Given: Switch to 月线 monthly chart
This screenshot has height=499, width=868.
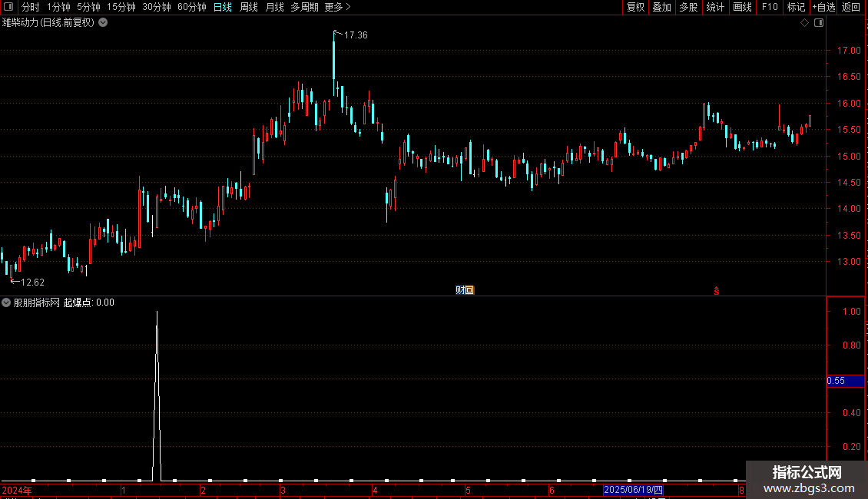Looking at the screenshot, I should [x=274, y=7].
